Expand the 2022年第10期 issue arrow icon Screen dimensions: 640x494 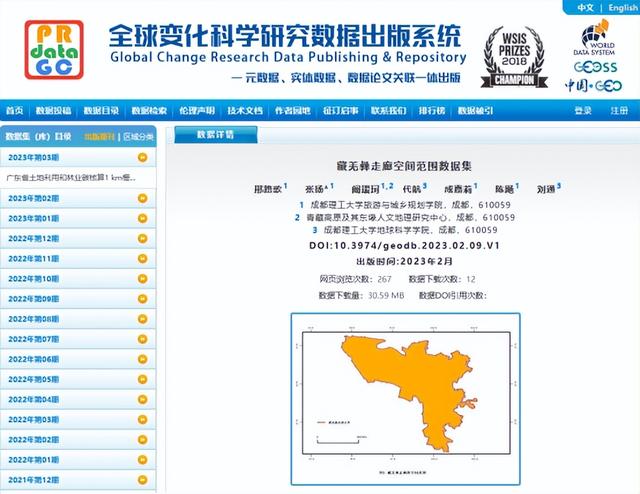pyautogui.click(x=142, y=278)
